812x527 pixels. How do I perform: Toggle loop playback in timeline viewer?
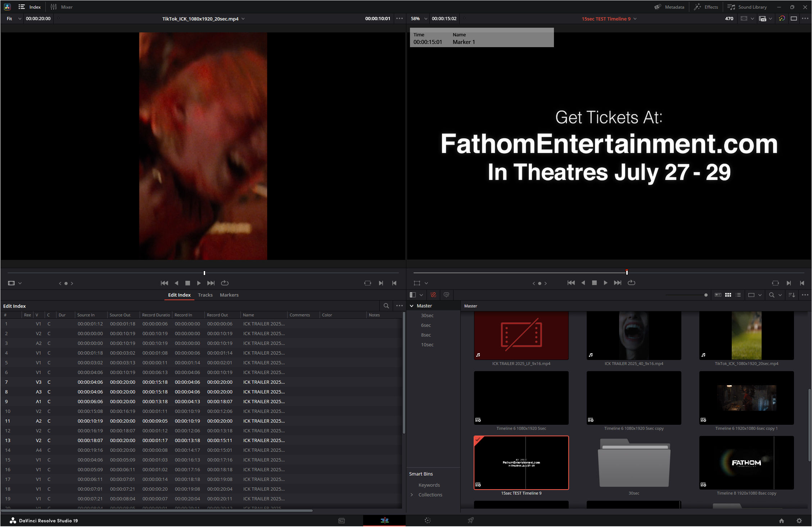(x=631, y=283)
